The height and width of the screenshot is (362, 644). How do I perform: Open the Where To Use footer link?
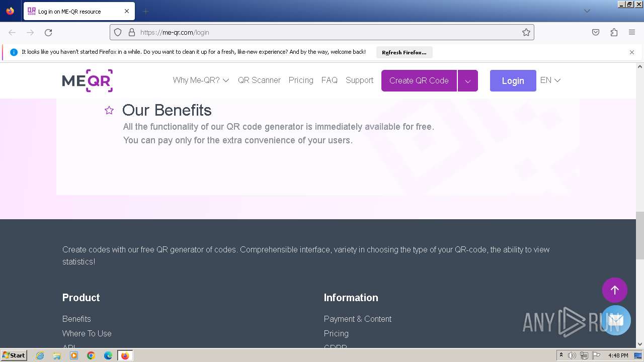(87, 333)
